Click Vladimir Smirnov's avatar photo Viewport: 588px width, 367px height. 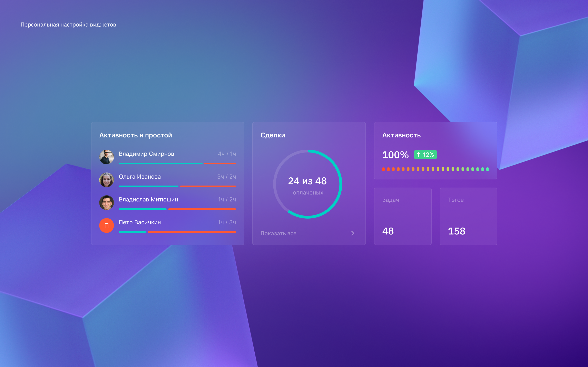point(106,157)
